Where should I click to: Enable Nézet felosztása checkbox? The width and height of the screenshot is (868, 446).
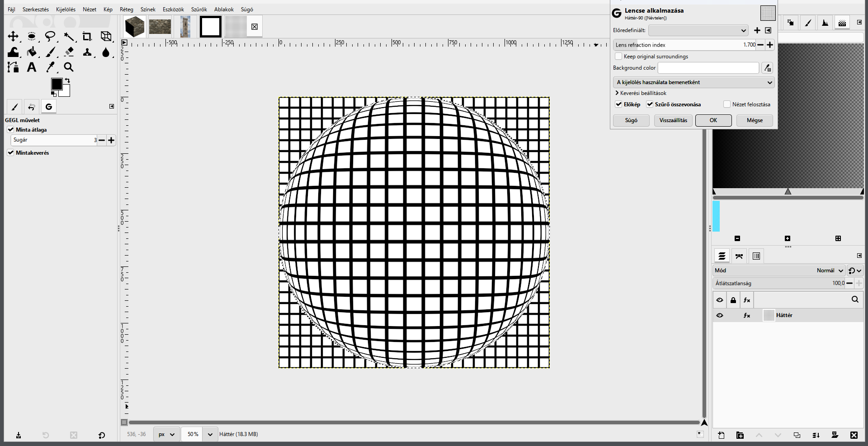[x=727, y=104]
